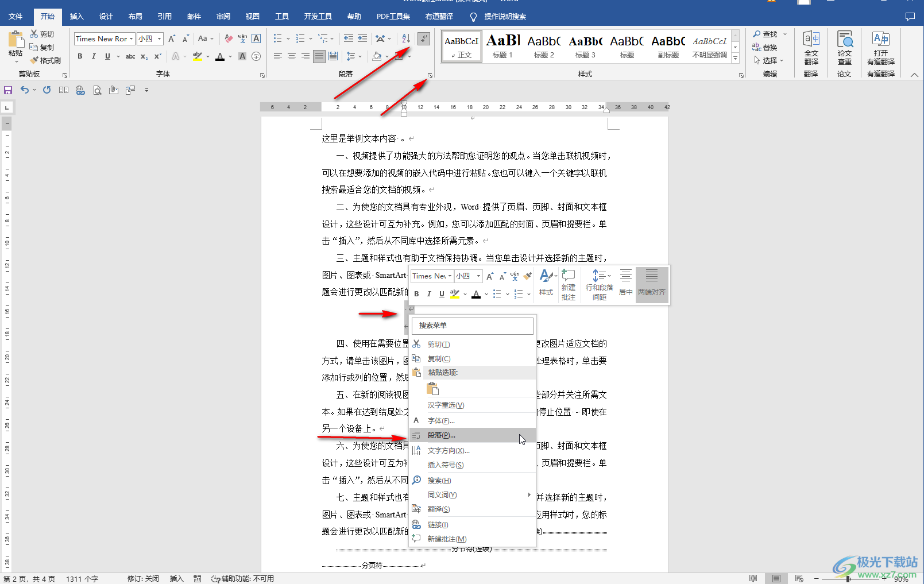Expand the Paste (粘贴) dropdown arrow
This screenshot has width=924, height=584.
pos(16,61)
